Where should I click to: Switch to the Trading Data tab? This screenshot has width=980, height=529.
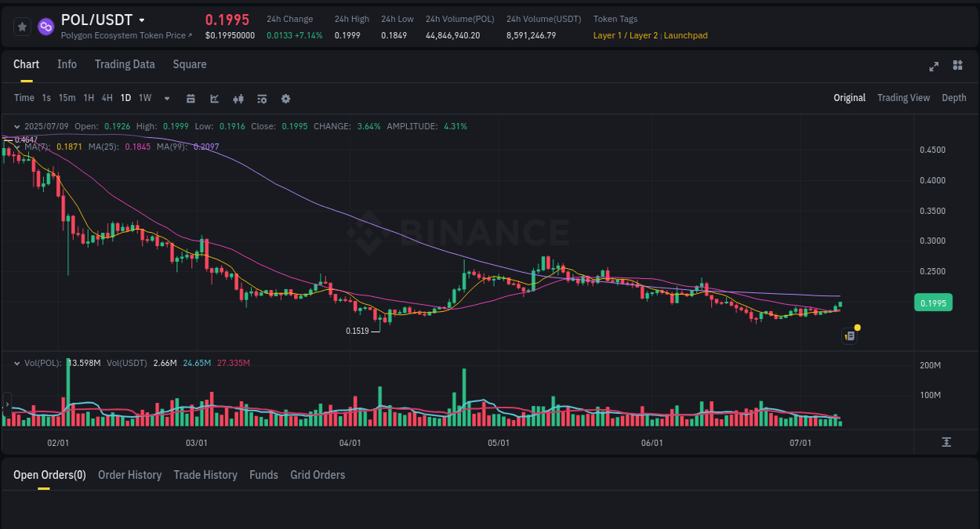pyautogui.click(x=125, y=64)
